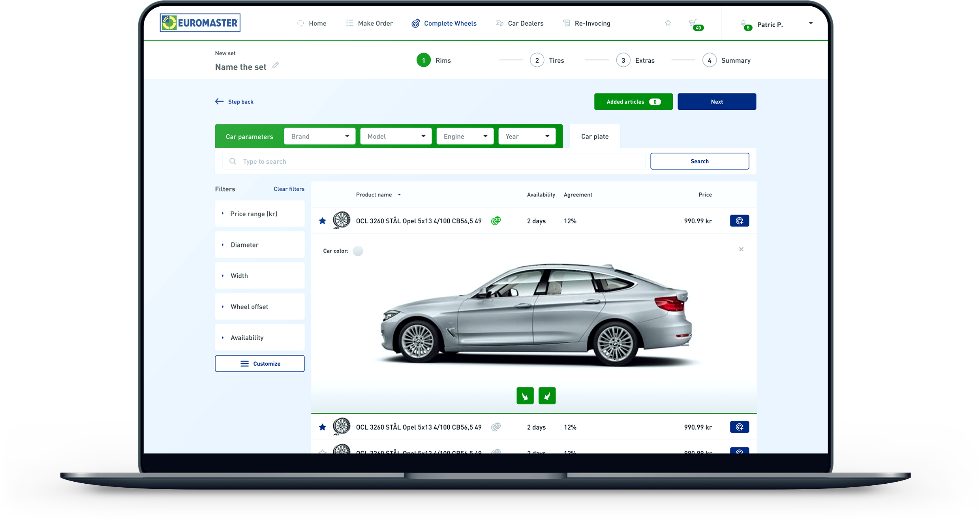This screenshot has width=980, height=520.
Task: Click the Customize button
Action: (259, 364)
